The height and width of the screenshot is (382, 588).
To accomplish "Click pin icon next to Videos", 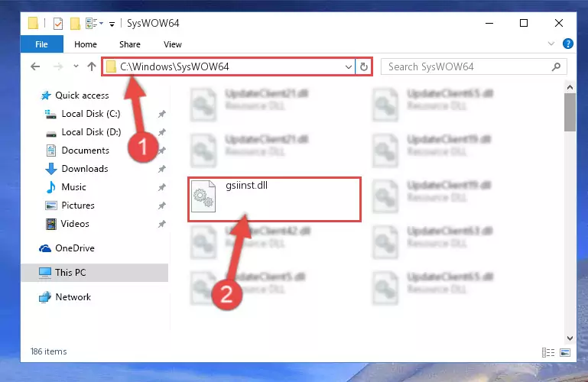I will click(x=161, y=224).
